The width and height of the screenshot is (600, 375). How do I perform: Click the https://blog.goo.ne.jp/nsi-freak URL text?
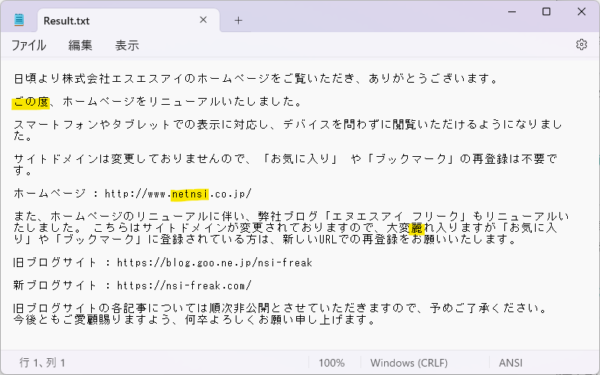(215, 262)
